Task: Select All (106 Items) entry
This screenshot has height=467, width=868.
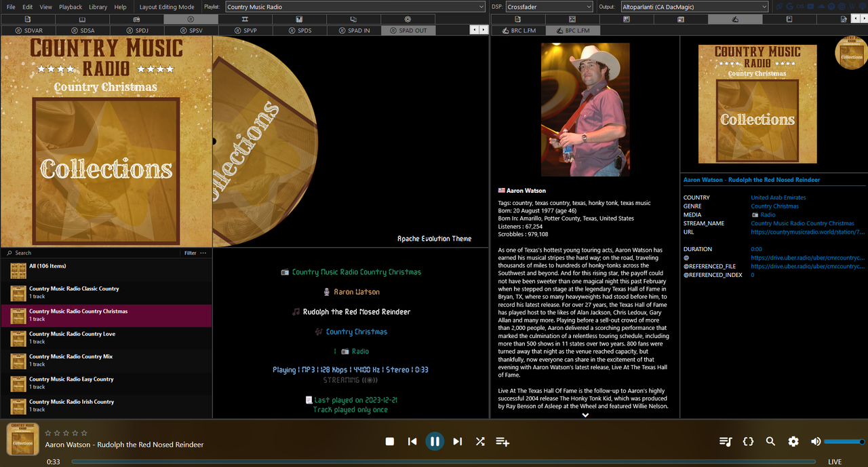Action: (x=106, y=270)
